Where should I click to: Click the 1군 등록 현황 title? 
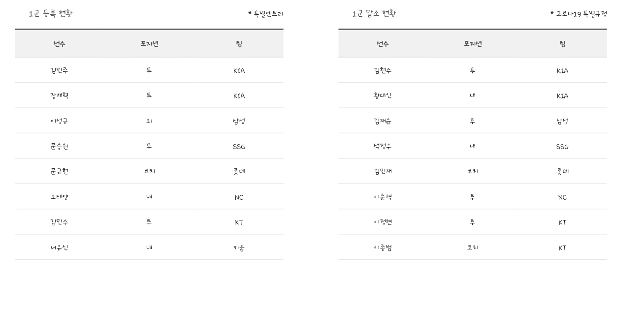click(x=50, y=14)
